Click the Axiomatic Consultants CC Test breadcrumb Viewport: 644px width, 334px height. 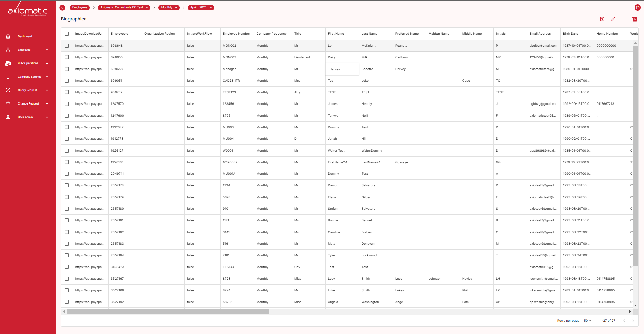coord(124,8)
